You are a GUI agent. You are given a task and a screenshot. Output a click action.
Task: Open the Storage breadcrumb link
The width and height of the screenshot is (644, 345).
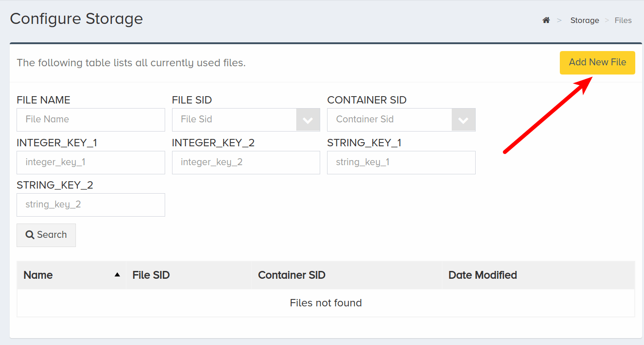tap(585, 20)
